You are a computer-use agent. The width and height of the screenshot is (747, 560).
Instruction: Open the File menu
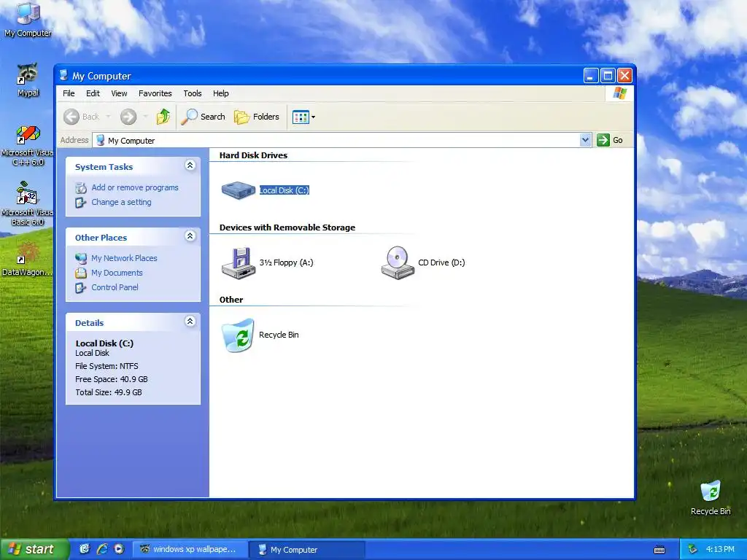click(69, 93)
